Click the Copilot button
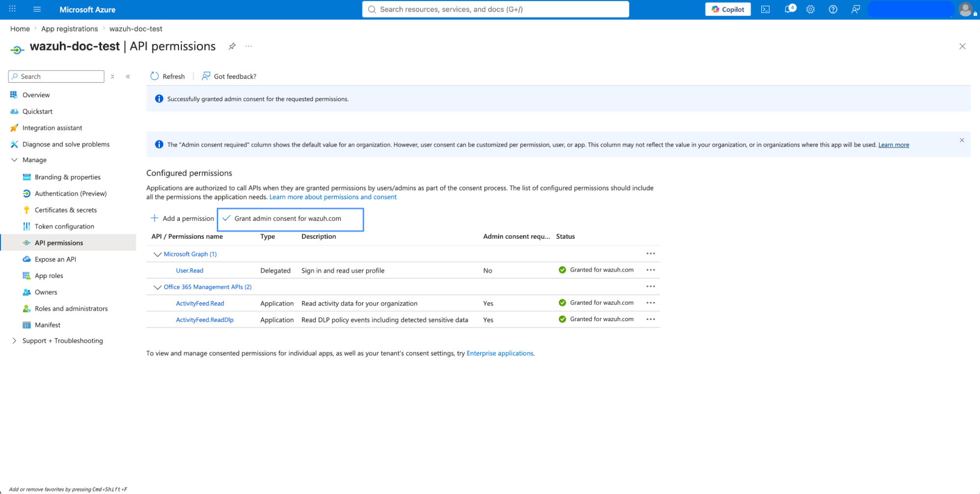Image resolution: width=980 pixels, height=494 pixels. pyautogui.click(x=728, y=9)
